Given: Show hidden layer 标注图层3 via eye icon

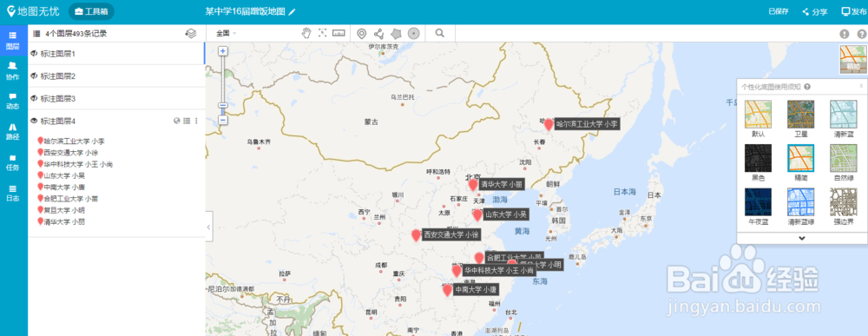Looking at the screenshot, I should pyautogui.click(x=34, y=98).
